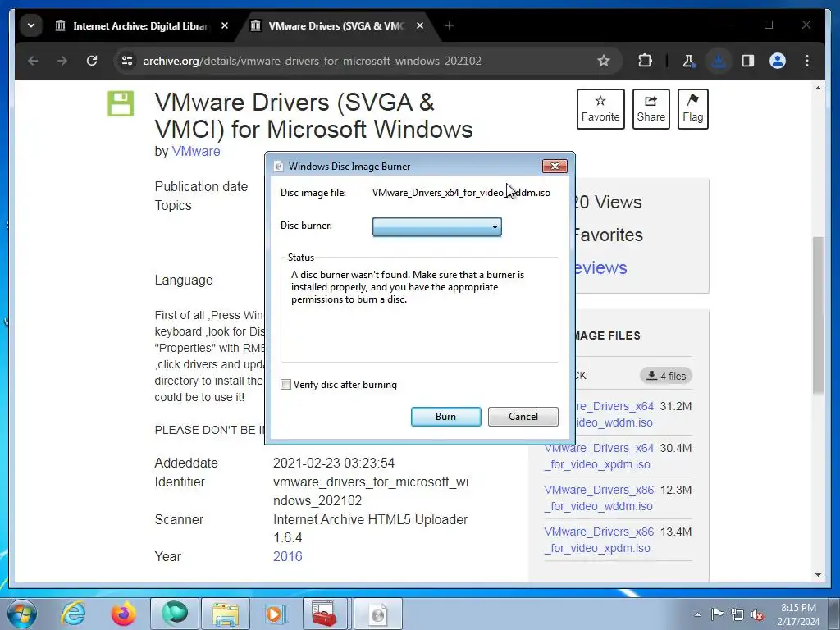Close the Internet Archive tab
Screen dimensions: 840x630
point(225,25)
